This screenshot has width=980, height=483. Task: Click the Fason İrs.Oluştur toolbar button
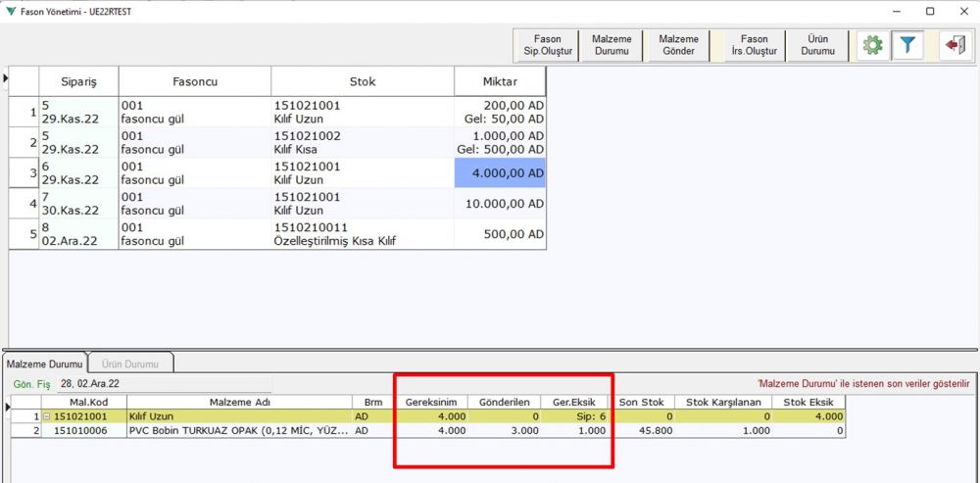[x=754, y=45]
